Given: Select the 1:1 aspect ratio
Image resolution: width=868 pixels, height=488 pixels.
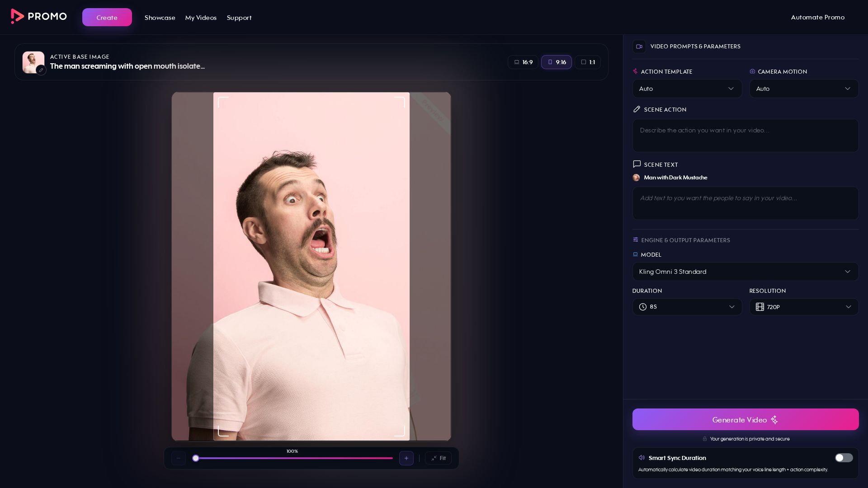Looking at the screenshot, I should (x=588, y=62).
